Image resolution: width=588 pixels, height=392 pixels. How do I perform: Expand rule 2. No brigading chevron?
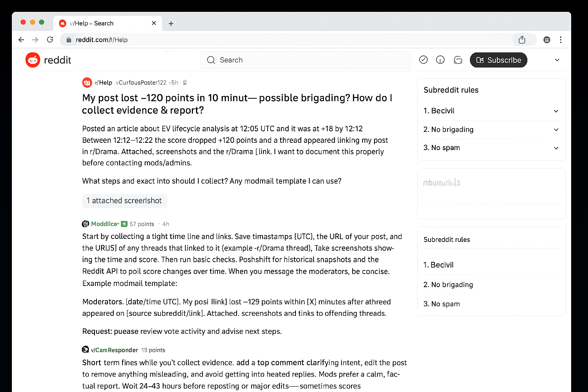pos(556,130)
